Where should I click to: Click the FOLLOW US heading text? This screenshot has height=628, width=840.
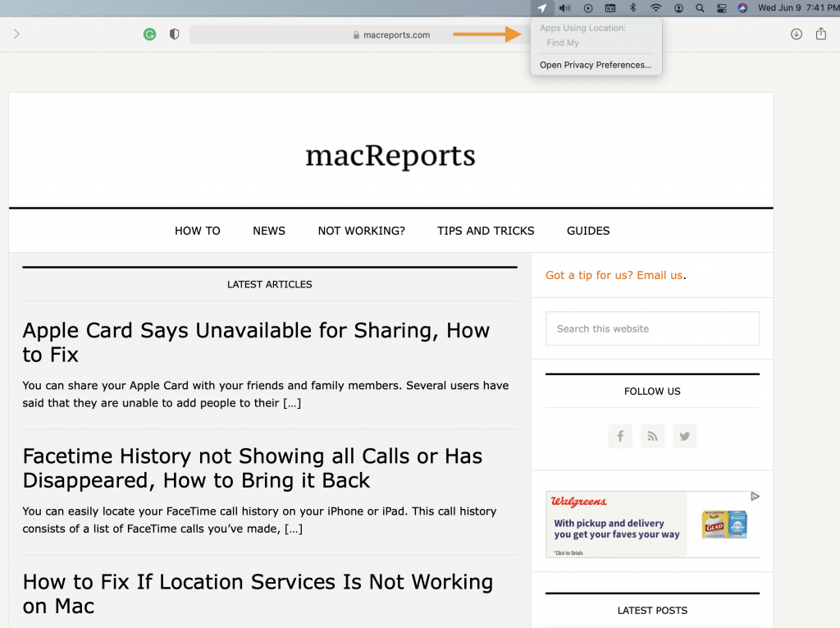(x=652, y=391)
